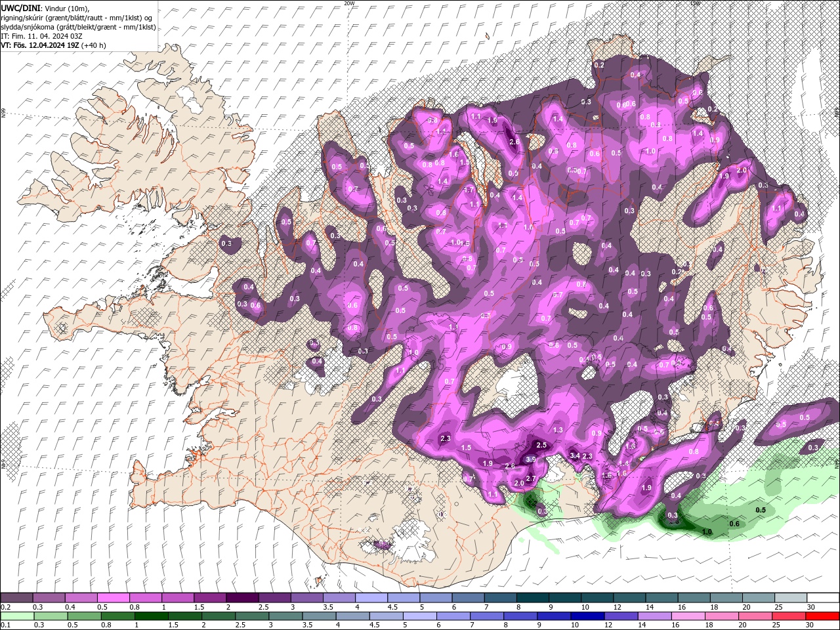840x630 pixels.
Task: Click the dark teal snow swatch between 8 and 9
Action: (533, 598)
